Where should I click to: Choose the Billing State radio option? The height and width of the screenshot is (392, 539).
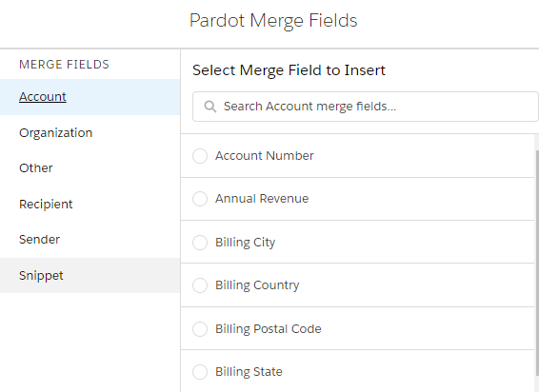[x=200, y=372]
